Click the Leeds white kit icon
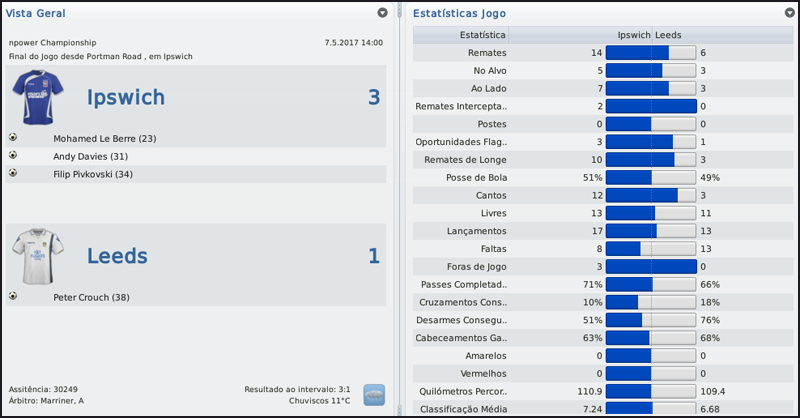 [39, 255]
